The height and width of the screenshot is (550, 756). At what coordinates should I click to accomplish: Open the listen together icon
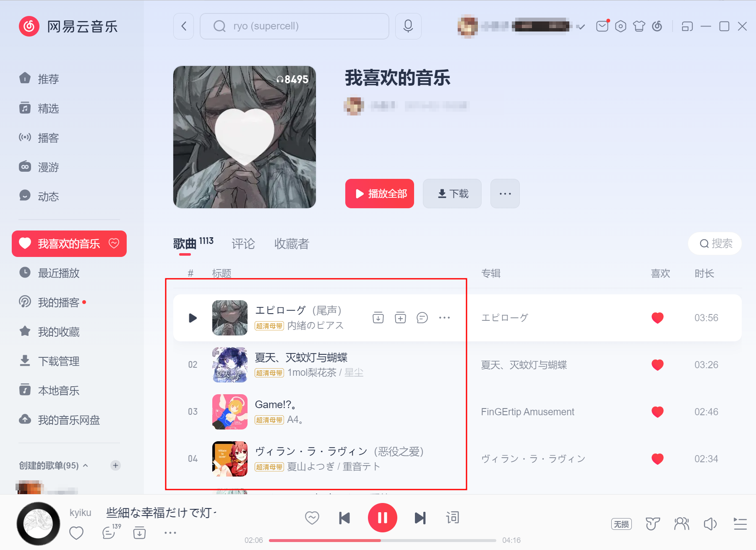(682, 524)
